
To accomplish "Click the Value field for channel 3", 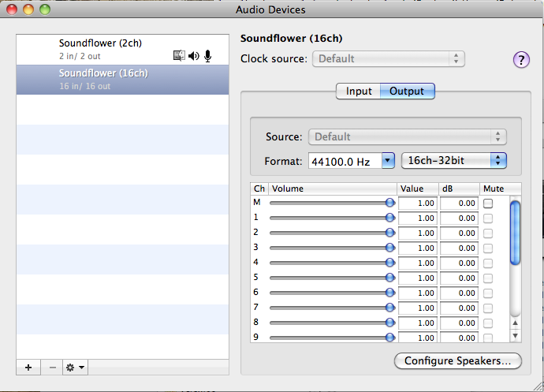I will coord(417,248).
